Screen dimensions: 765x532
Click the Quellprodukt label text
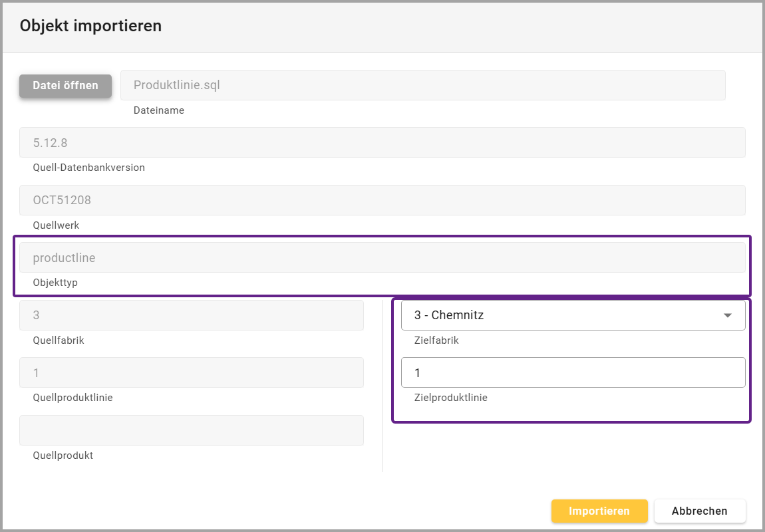pyautogui.click(x=63, y=456)
